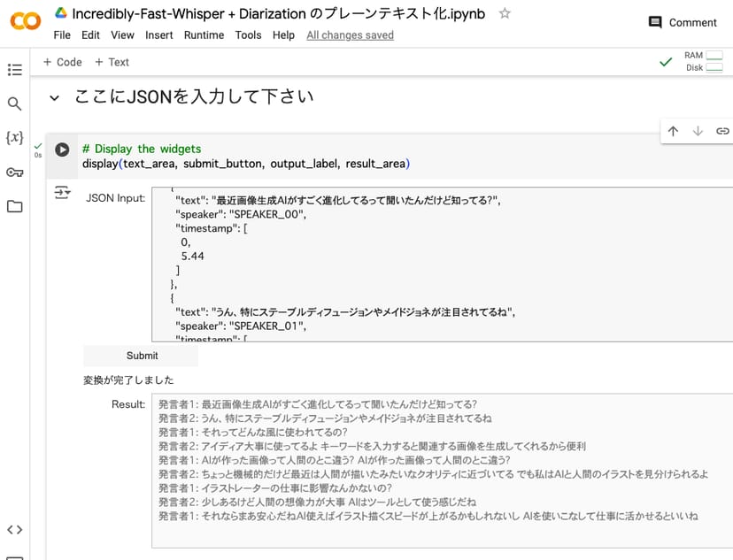Star this notebook in the title bar

point(505,13)
